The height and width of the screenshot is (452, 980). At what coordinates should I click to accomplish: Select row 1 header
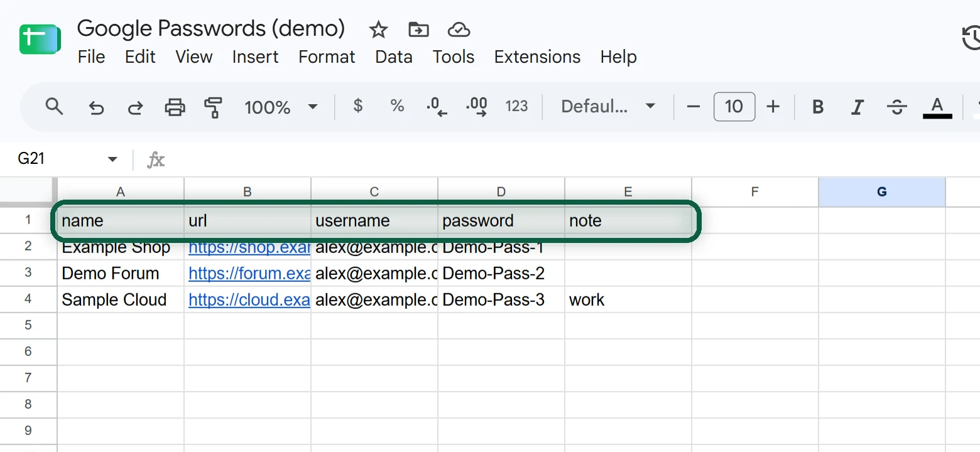pos(28,220)
